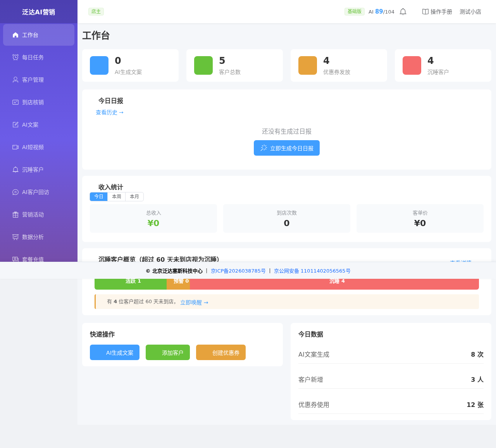Click the 基础版 plan badge
This screenshot has width=496, height=448.
point(355,12)
